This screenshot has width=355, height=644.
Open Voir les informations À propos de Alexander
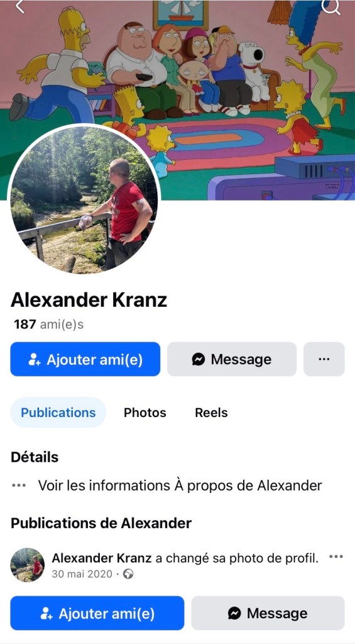pos(180,486)
